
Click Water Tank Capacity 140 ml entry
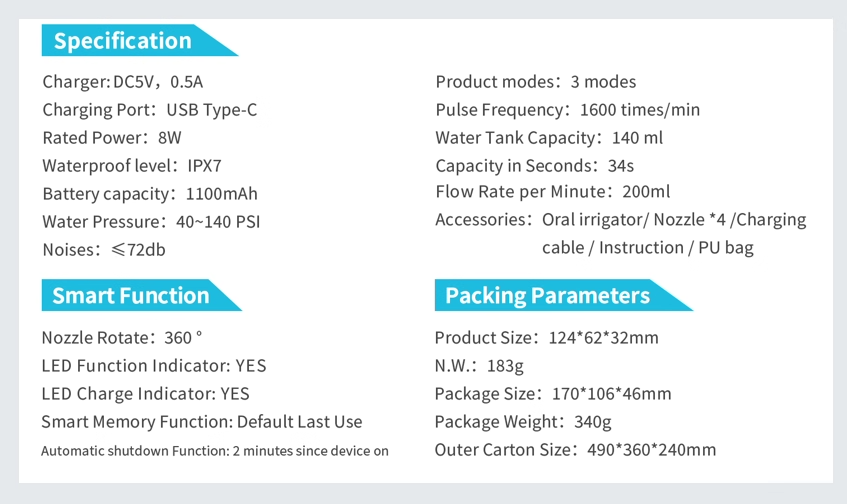(x=549, y=138)
